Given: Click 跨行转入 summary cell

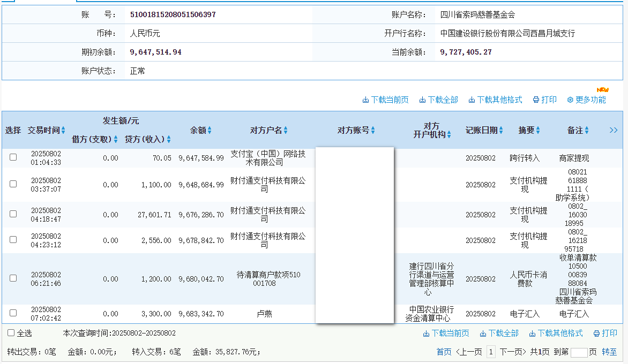Looking at the screenshot, I should pos(525,158).
